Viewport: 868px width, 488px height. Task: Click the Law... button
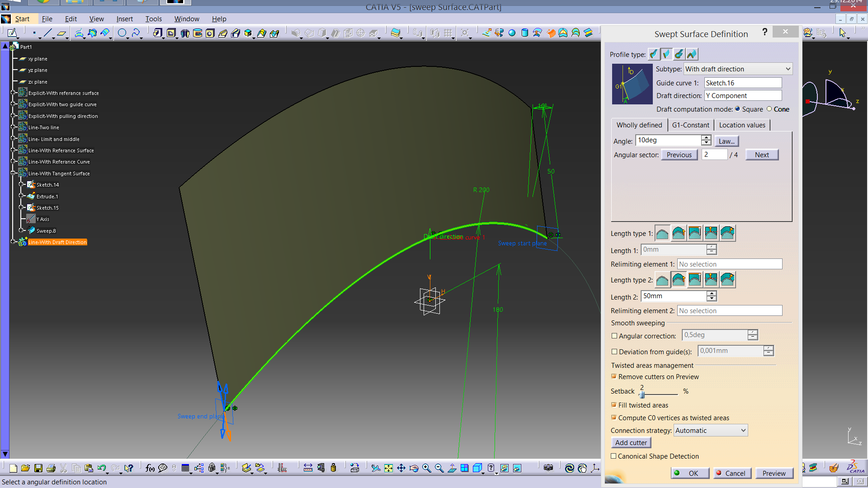[x=726, y=141]
